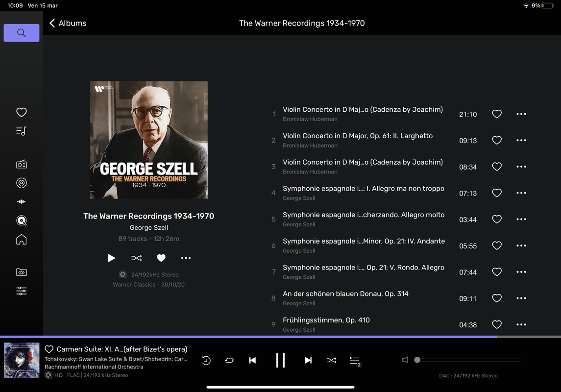The height and width of the screenshot is (392, 561).
Task: Open the eye folder icon in sidebar
Action: click(22, 272)
